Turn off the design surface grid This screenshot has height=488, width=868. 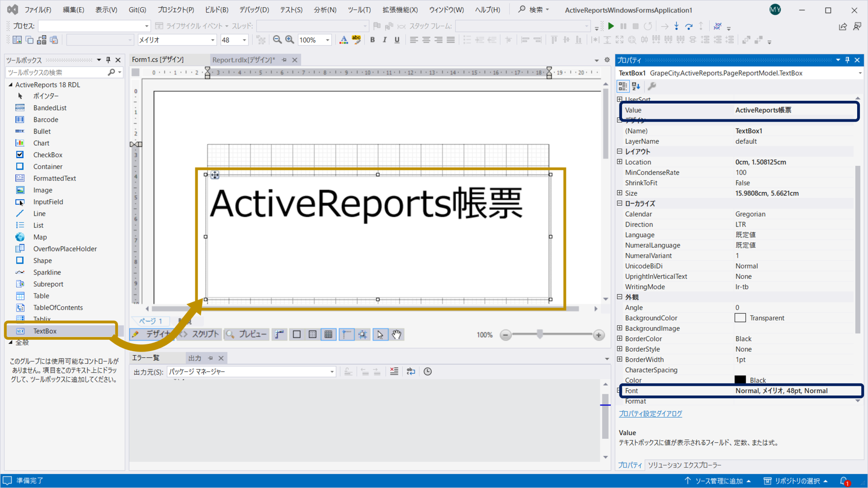297,334
